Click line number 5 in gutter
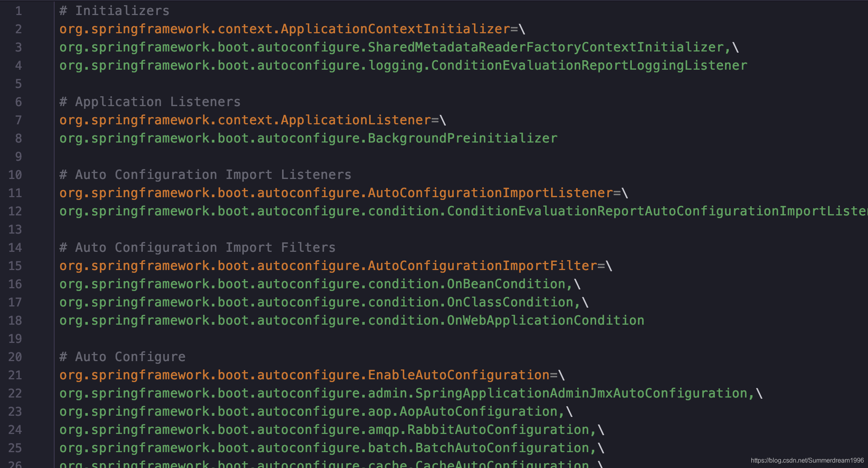Viewport: 868px width, 468px height. click(19, 84)
